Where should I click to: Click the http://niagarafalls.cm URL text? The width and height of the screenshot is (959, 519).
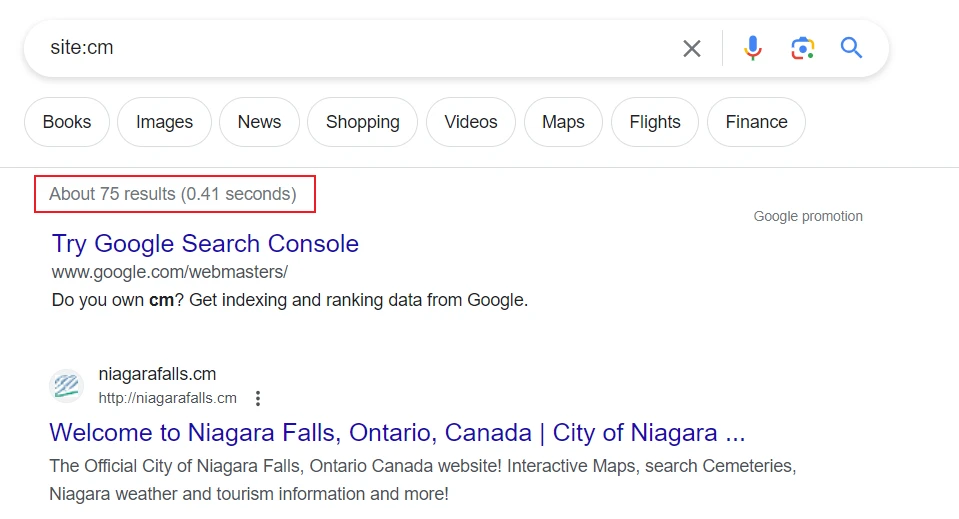pos(167,398)
